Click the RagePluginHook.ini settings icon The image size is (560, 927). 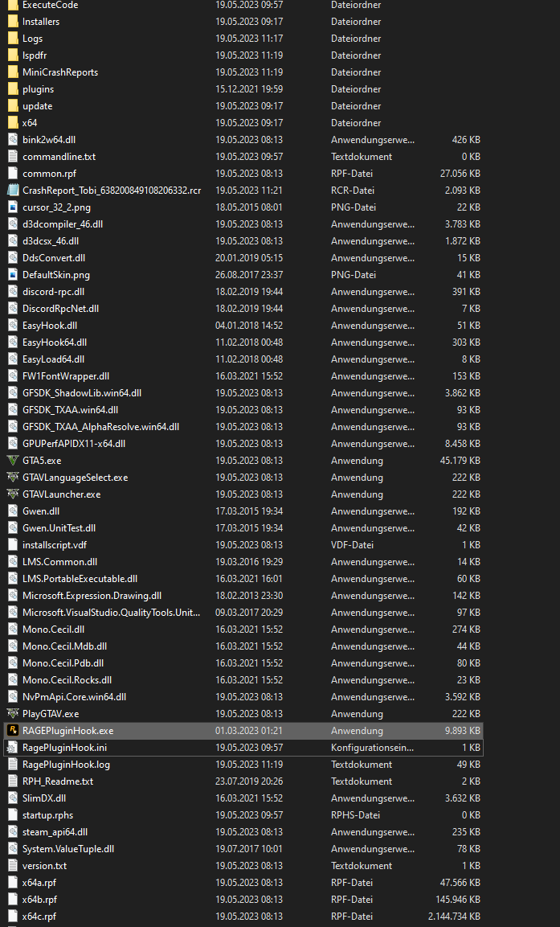pos(13,748)
